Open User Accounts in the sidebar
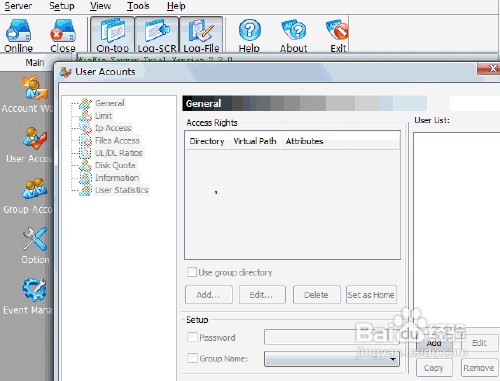The width and height of the screenshot is (500, 381). point(28,145)
